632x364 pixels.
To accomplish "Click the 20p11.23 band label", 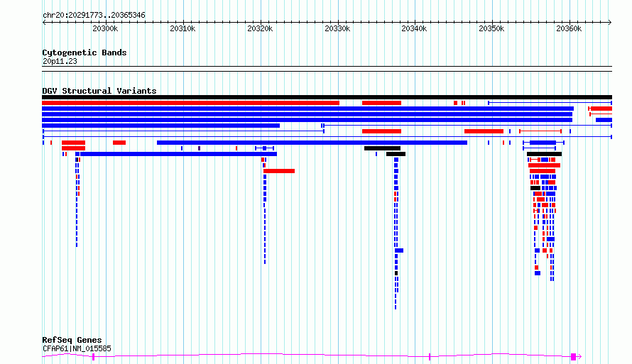I will pyautogui.click(x=60, y=62).
